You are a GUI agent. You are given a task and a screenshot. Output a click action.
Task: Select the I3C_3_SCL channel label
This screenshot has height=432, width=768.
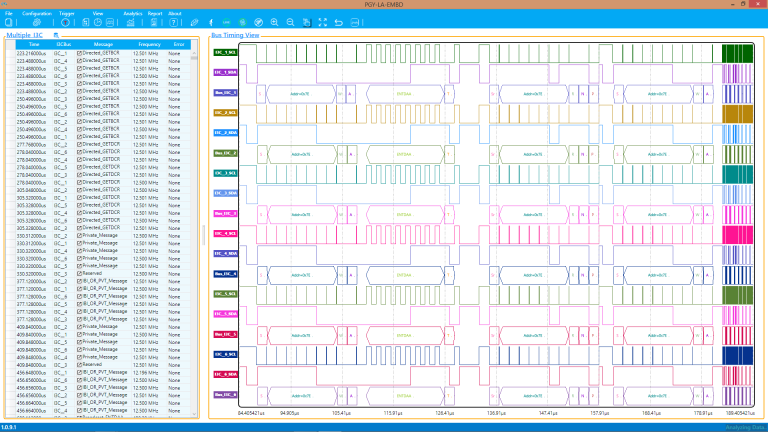point(225,173)
